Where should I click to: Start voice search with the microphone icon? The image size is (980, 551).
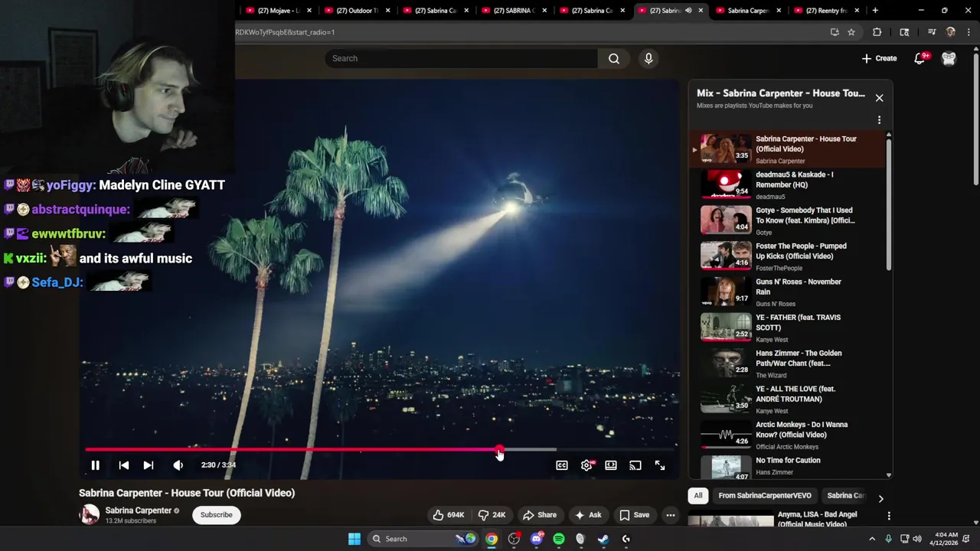(x=648, y=58)
